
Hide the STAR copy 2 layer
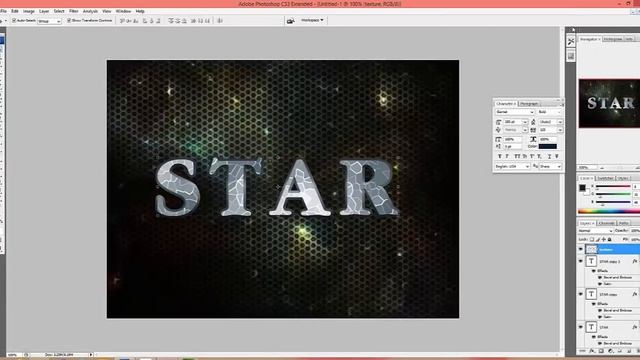tap(581, 261)
